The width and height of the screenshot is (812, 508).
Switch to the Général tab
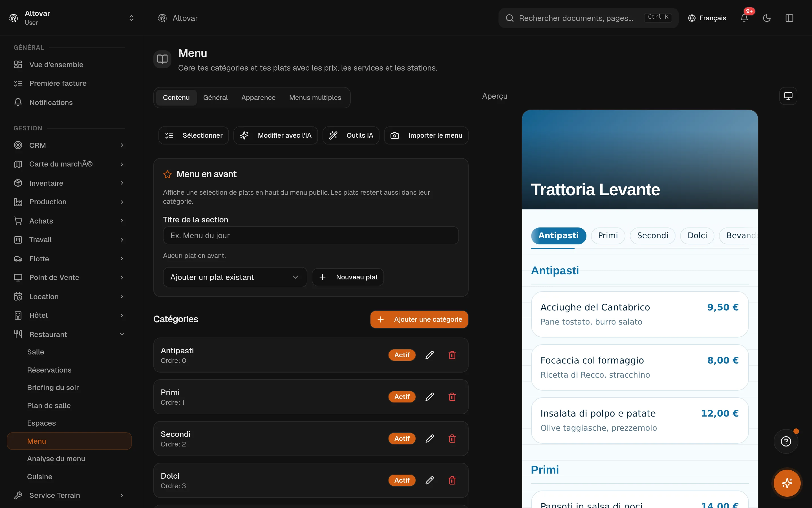click(215, 97)
